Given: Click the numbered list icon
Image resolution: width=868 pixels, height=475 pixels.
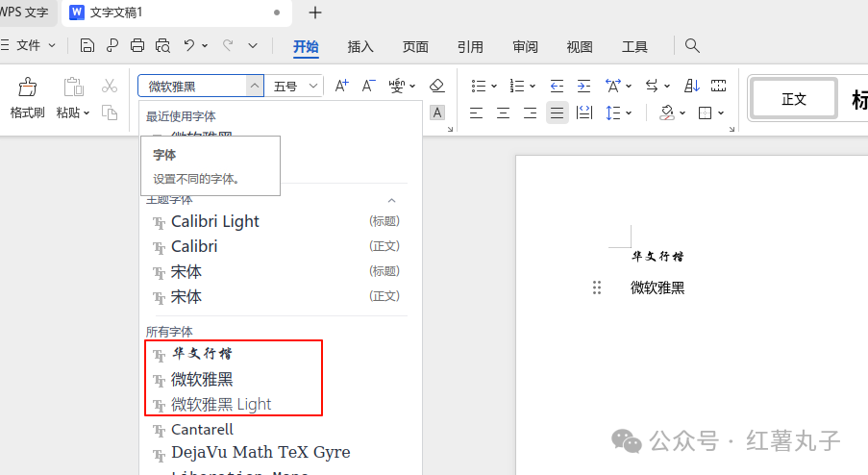Looking at the screenshot, I should click(x=516, y=86).
